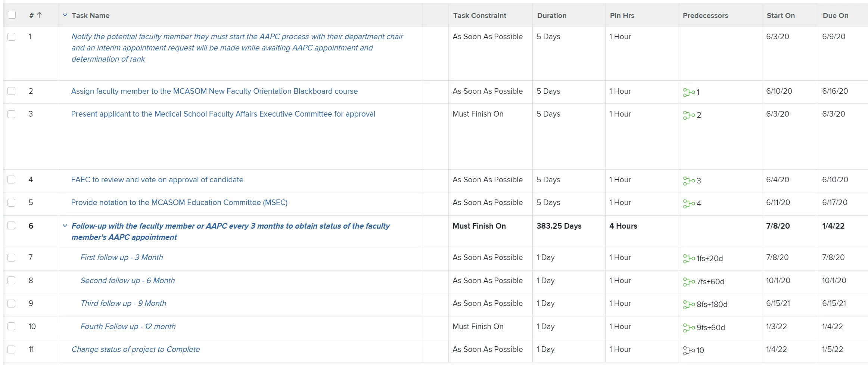Check the box for task 3
The width and height of the screenshot is (868, 365).
12,114
